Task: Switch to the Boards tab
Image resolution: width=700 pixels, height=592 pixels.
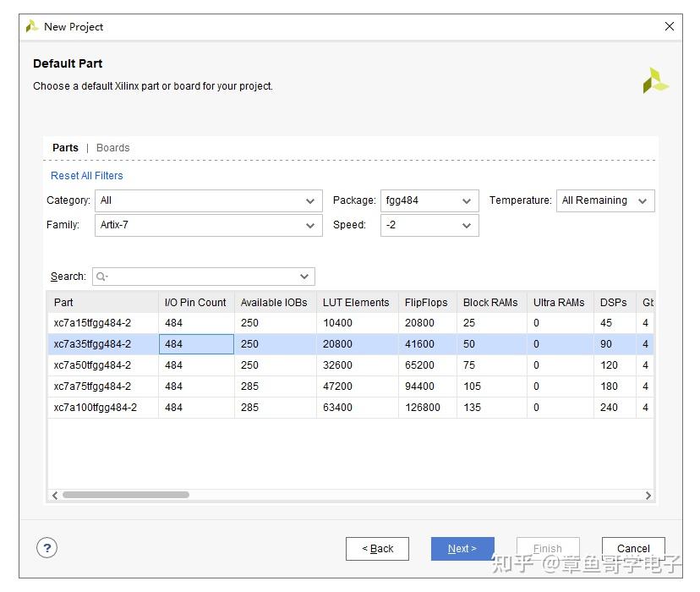Action: coord(112,148)
